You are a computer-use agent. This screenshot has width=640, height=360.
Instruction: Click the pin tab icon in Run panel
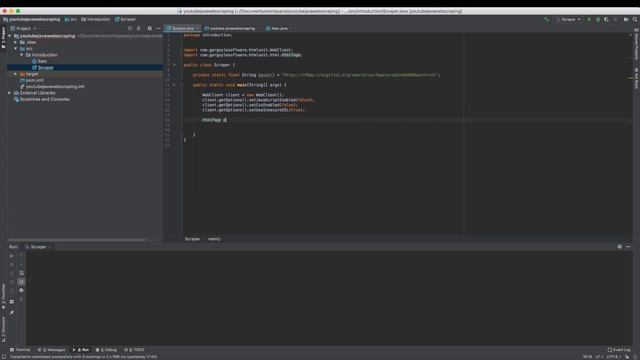click(11, 313)
